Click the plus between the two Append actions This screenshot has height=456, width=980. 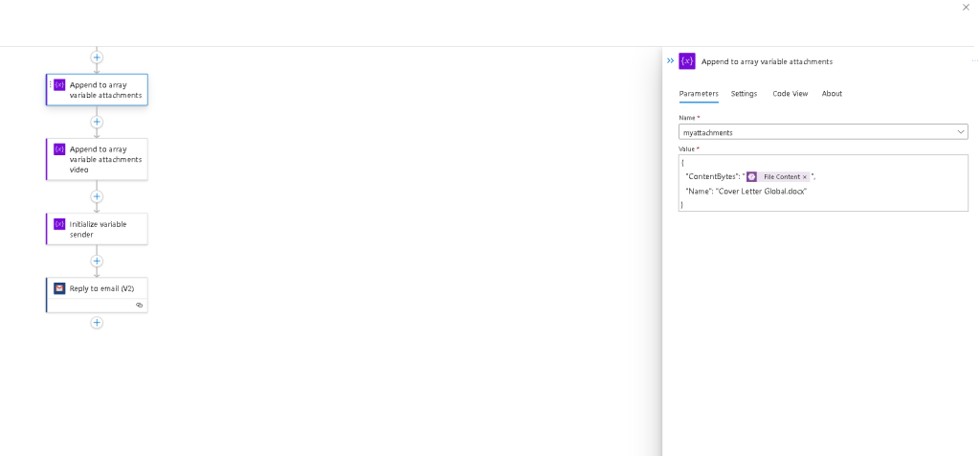97,122
